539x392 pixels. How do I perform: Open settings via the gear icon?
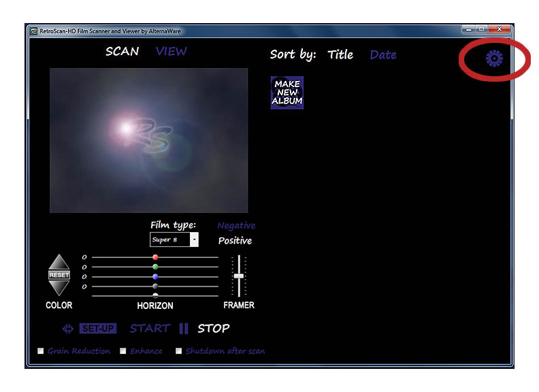pos(494,59)
